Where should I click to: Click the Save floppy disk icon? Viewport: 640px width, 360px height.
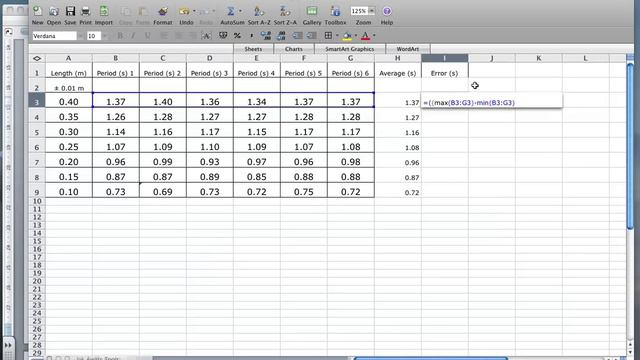pyautogui.click(x=70, y=11)
